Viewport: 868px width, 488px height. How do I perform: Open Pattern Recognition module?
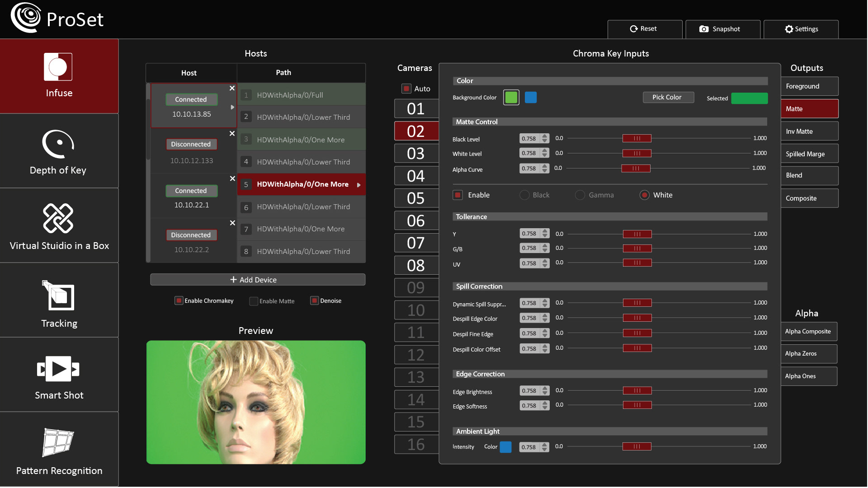tap(59, 449)
